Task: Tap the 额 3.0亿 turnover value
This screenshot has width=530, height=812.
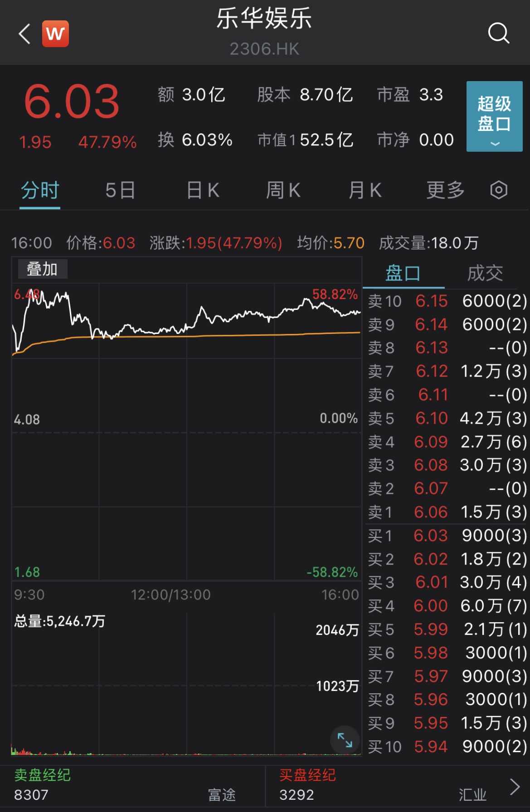Action: point(191,95)
